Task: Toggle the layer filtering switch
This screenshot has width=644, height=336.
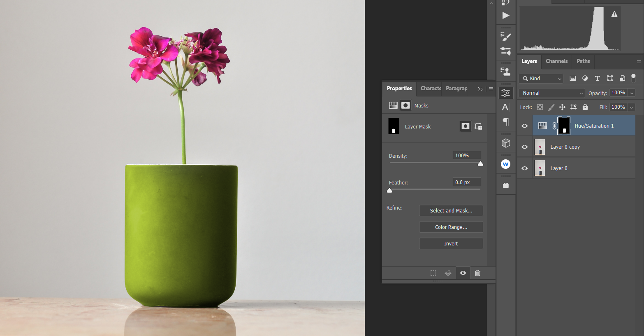Action: coord(634,77)
